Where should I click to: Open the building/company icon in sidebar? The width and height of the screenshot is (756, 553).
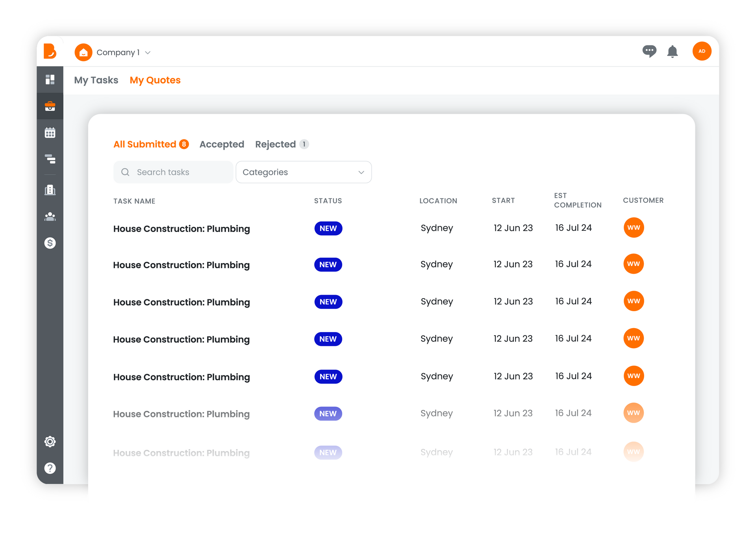(50, 189)
